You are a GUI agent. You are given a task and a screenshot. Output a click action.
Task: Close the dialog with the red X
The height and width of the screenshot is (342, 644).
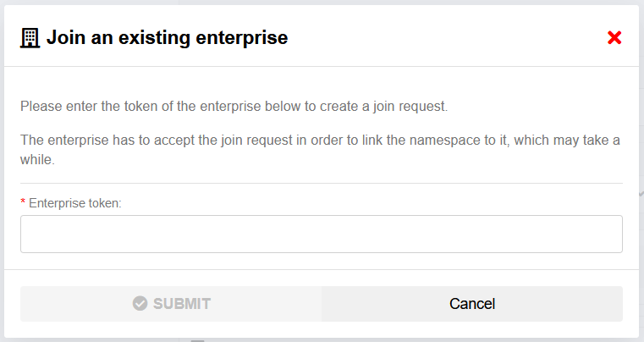(x=614, y=37)
